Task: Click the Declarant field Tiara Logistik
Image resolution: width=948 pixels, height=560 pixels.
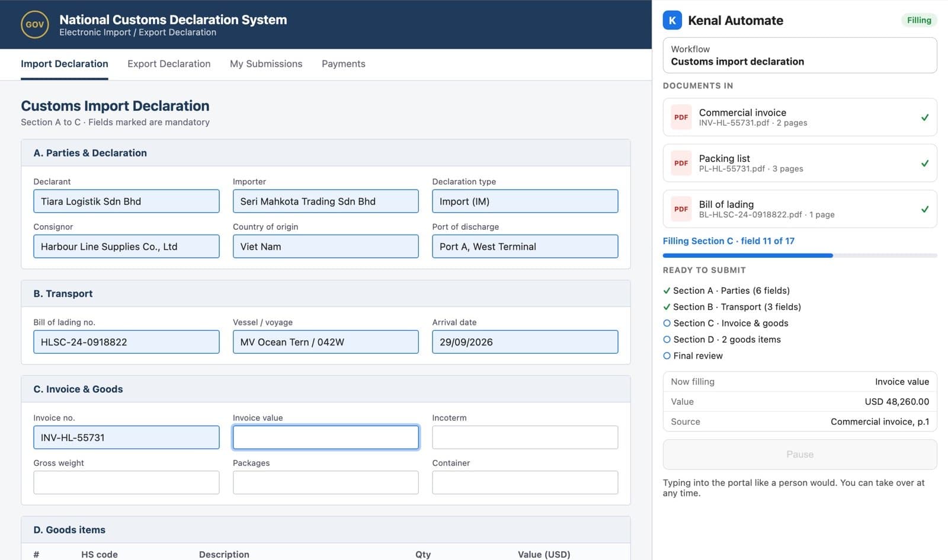Action: (x=126, y=201)
